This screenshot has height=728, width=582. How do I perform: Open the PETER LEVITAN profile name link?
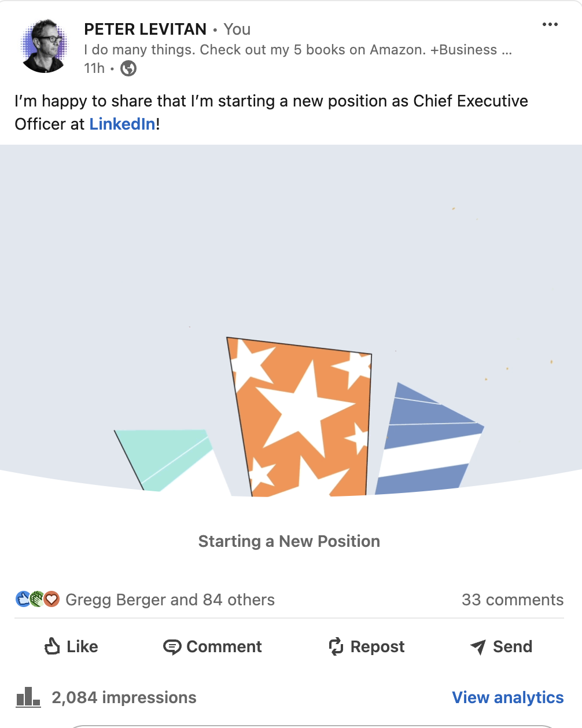click(x=145, y=29)
